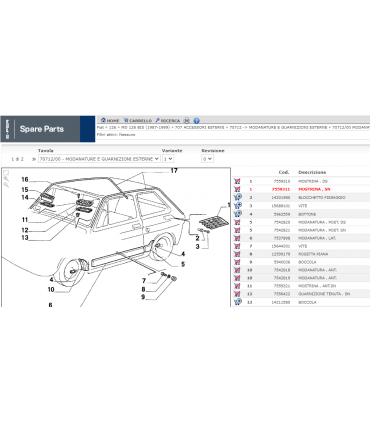370x423 pixels.
Task: Click cart icon for MOSTRINA, ANT.SN
Action: [x=237, y=286]
